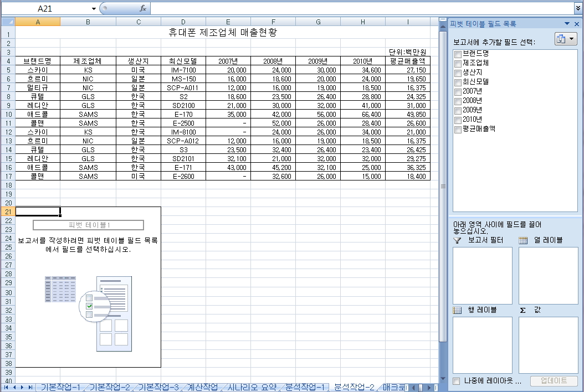Open the field list pane options dropdown arrow
Screen dimensions: 584x392
pyautogui.click(x=567, y=24)
